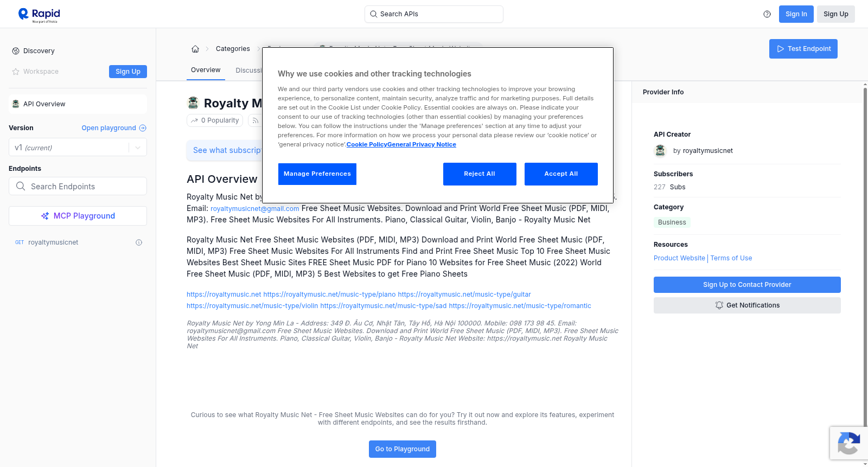Image resolution: width=868 pixels, height=467 pixels.
Task: Click Go to Playground button
Action: coord(403,449)
